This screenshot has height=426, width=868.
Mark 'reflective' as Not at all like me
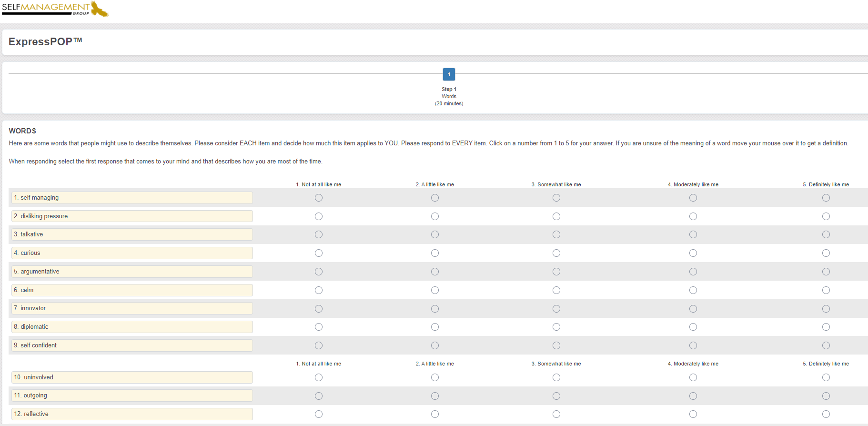319,414
